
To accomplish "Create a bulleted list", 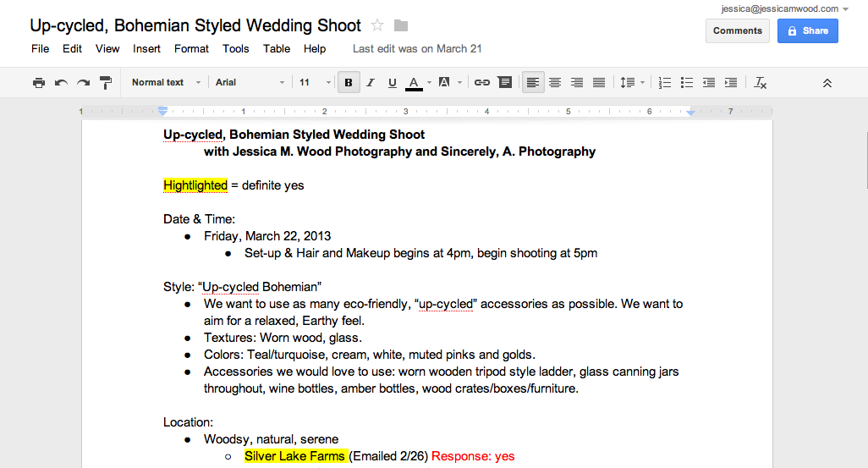I will tap(687, 83).
